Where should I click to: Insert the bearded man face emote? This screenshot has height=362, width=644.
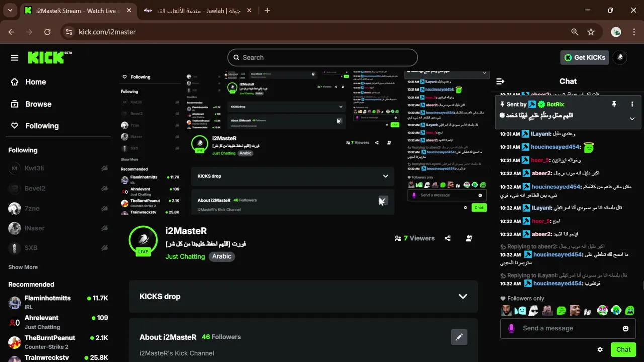507,311
